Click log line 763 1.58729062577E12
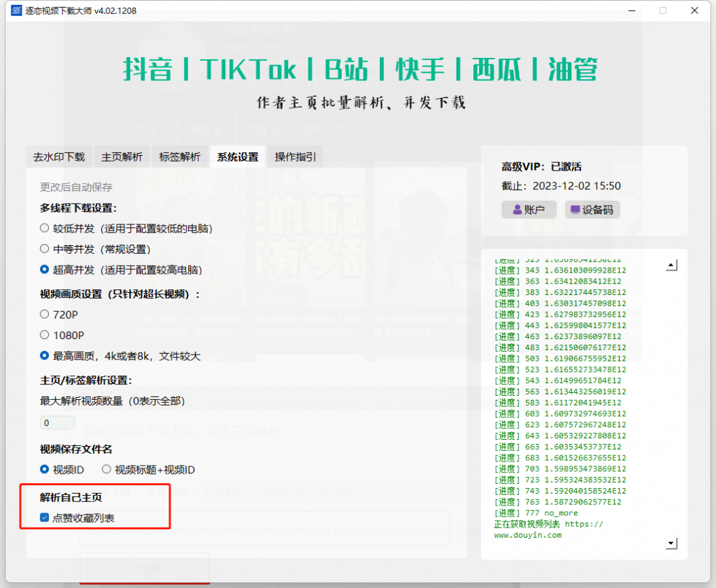Viewport: 716px width, 588px height. (557, 502)
